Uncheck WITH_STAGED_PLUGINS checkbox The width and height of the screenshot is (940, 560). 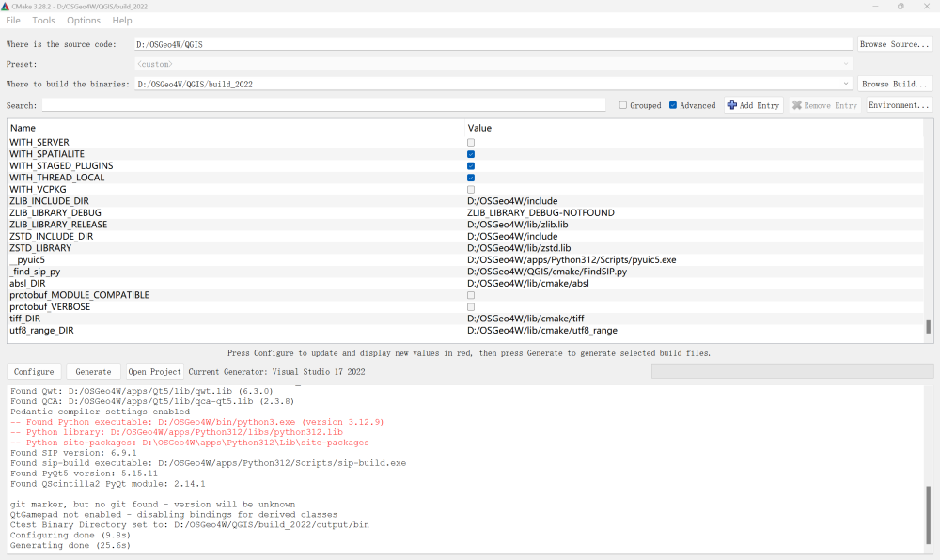pos(471,166)
